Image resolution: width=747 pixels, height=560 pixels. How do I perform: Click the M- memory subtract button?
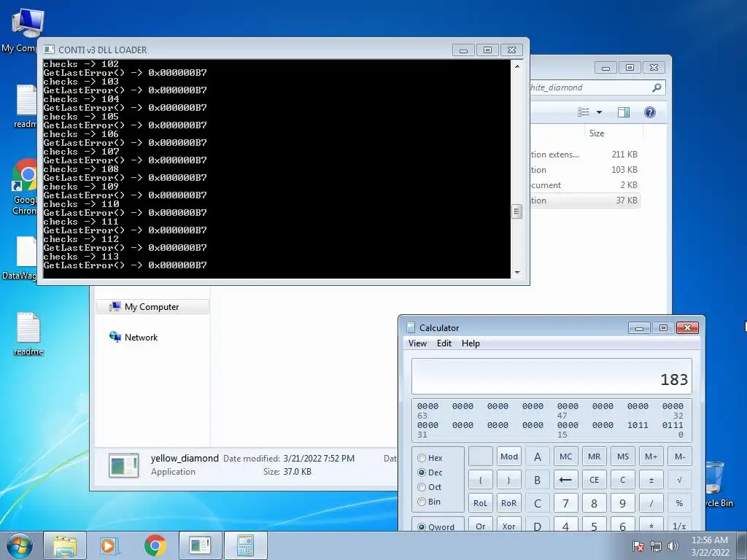click(x=679, y=456)
